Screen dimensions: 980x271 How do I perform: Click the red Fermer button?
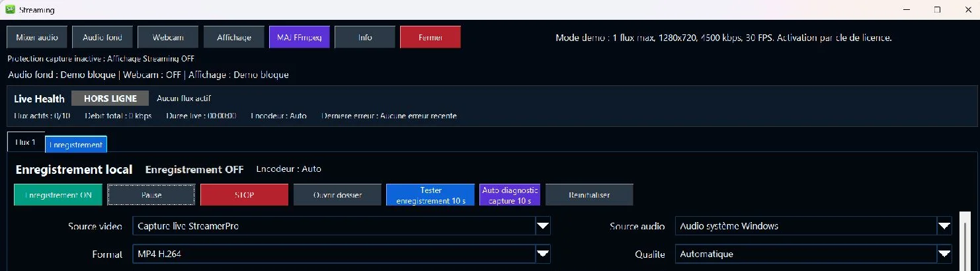click(430, 37)
